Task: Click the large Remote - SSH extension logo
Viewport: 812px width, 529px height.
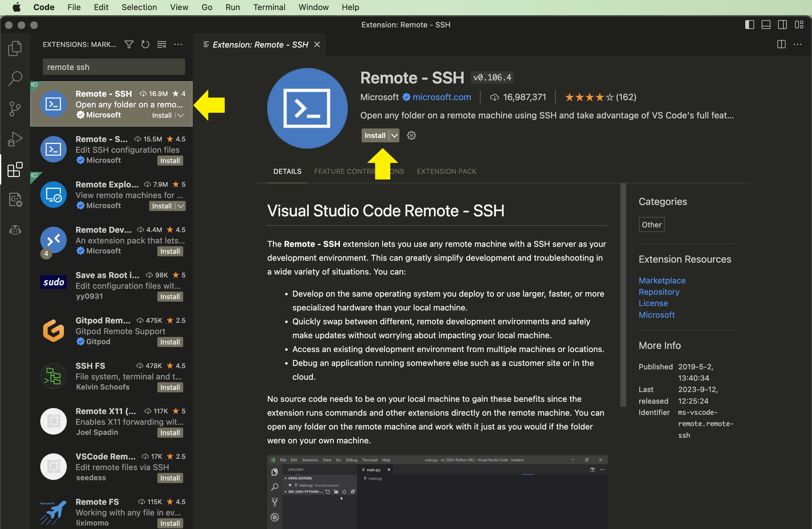Action: tap(307, 108)
